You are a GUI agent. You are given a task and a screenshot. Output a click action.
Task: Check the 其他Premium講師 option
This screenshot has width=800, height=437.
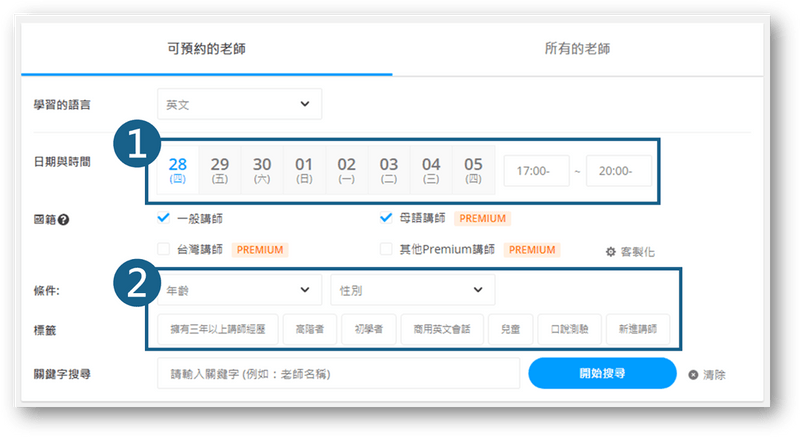click(x=387, y=248)
